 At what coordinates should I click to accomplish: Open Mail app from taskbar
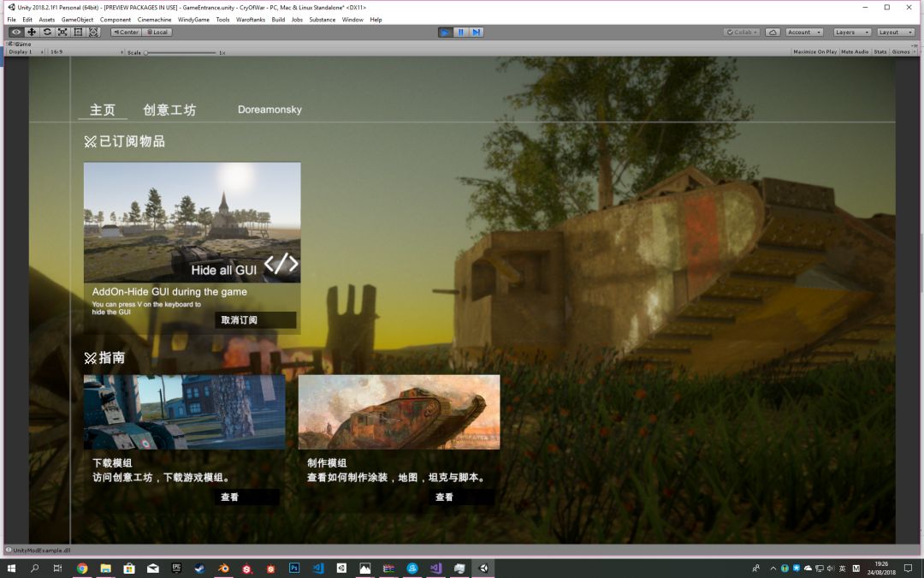[152, 568]
